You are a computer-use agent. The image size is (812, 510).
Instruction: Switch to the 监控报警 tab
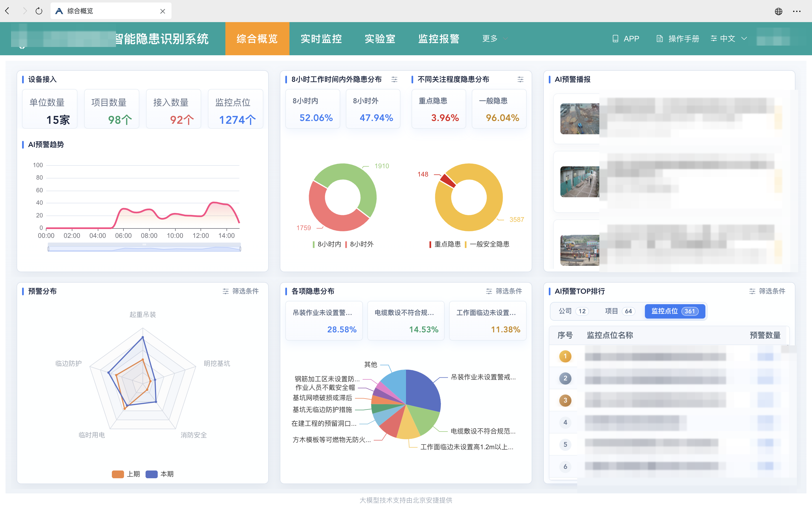pos(439,39)
